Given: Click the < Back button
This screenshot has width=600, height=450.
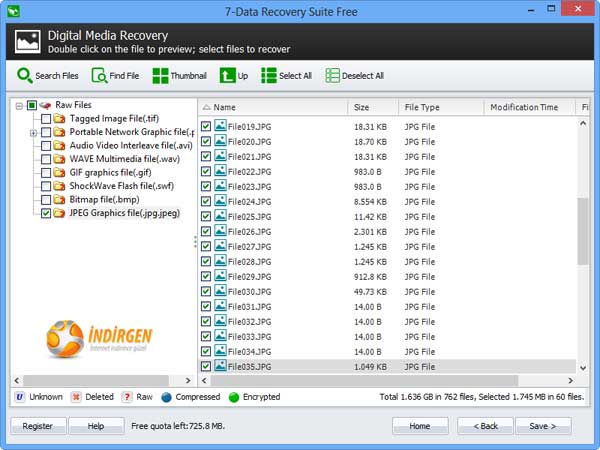Looking at the screenshot, I should pos(485,426).
